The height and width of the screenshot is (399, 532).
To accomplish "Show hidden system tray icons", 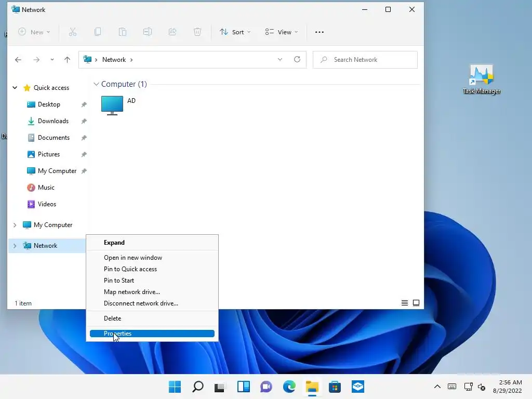I will point(437,387).
